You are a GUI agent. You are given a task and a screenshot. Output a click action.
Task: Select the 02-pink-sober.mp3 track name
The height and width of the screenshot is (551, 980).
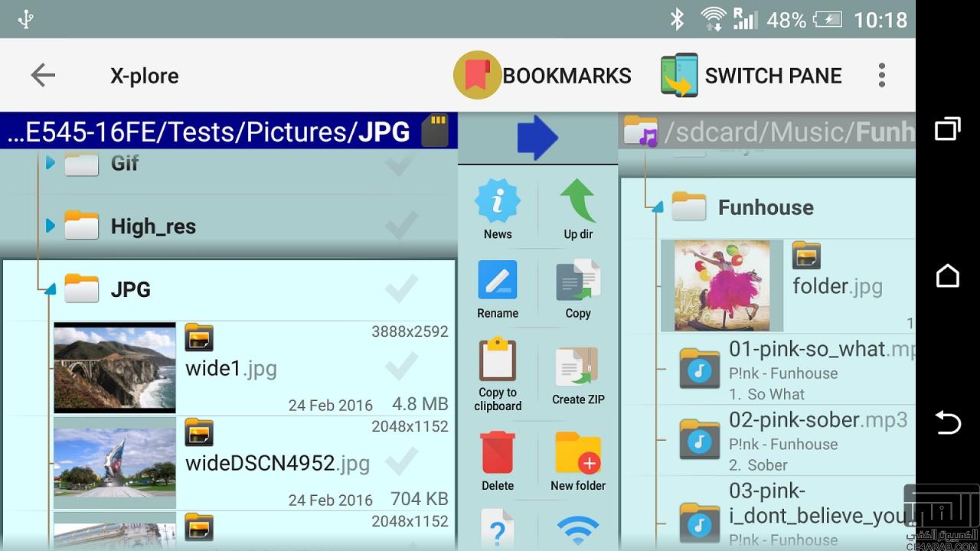pyautogui.click(x=818, y=419)
